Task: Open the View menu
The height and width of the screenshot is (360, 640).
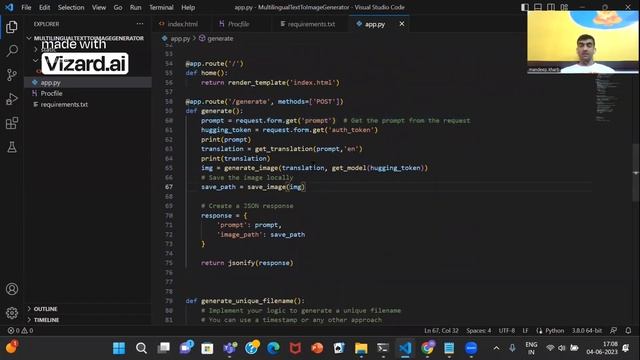Action: click(99, 7)
